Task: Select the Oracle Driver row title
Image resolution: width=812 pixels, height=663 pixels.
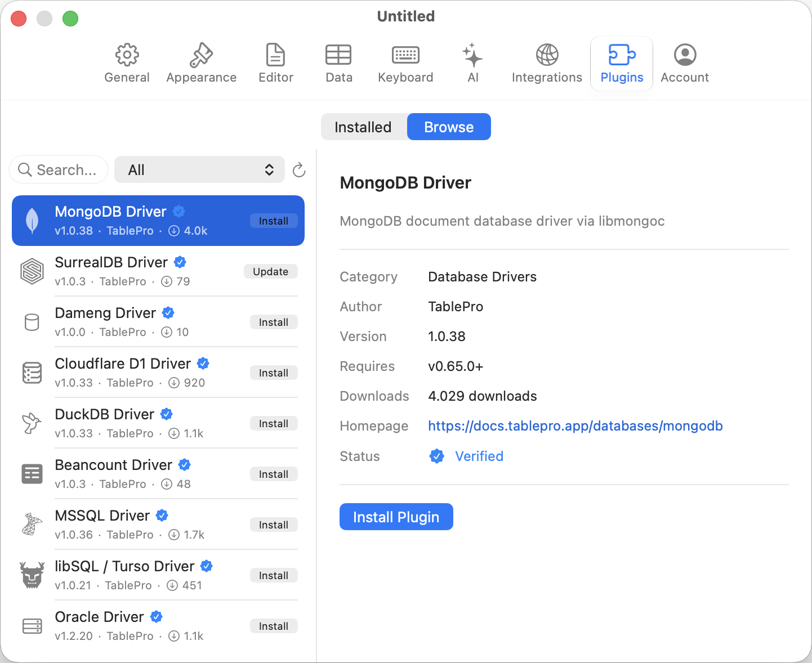Action: click(100, 617)
